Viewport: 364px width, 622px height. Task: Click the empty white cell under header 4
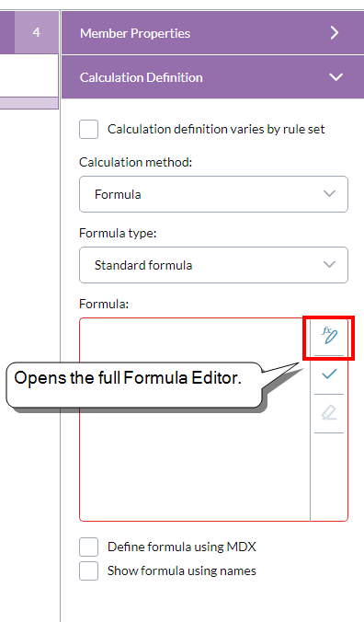[x=28, y=75]
